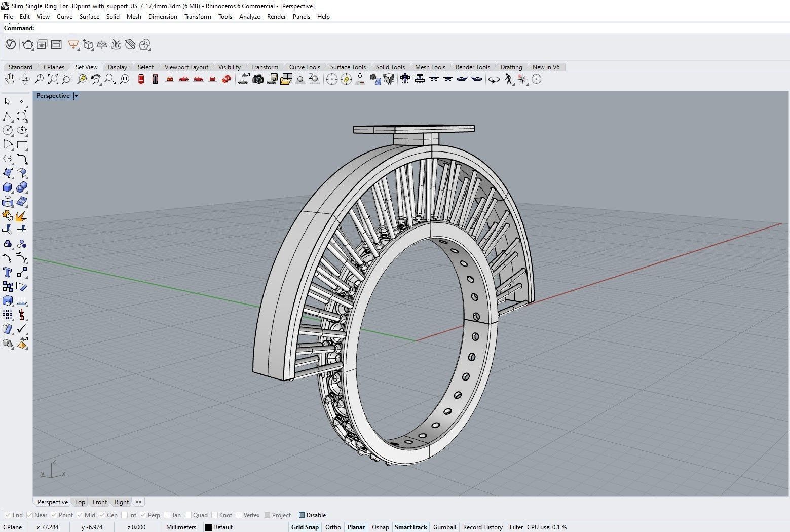Image resolution: width=790 pixels, height=532 pixels.
Task: Open the Perspective viewport title dropdown arrow
Action: click(x=76, y=96)
